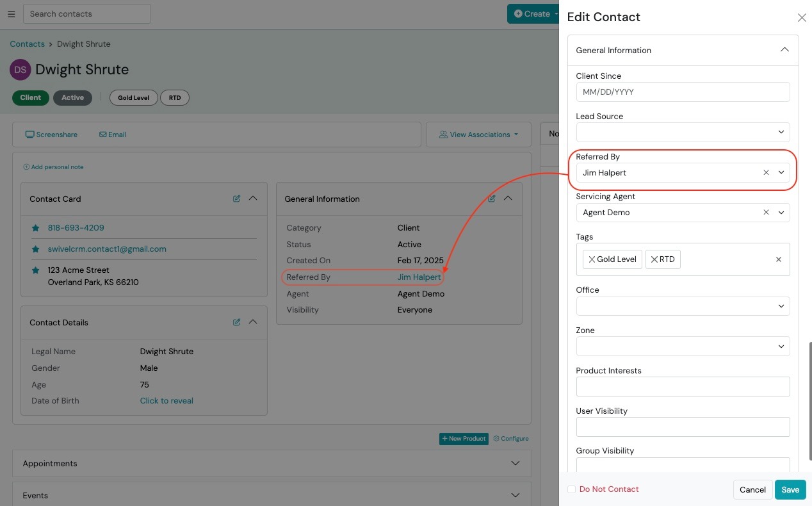This screenshot has height=506, width=812.
Task: Edit the Contact Card section
Action: (x=236, y=199)
